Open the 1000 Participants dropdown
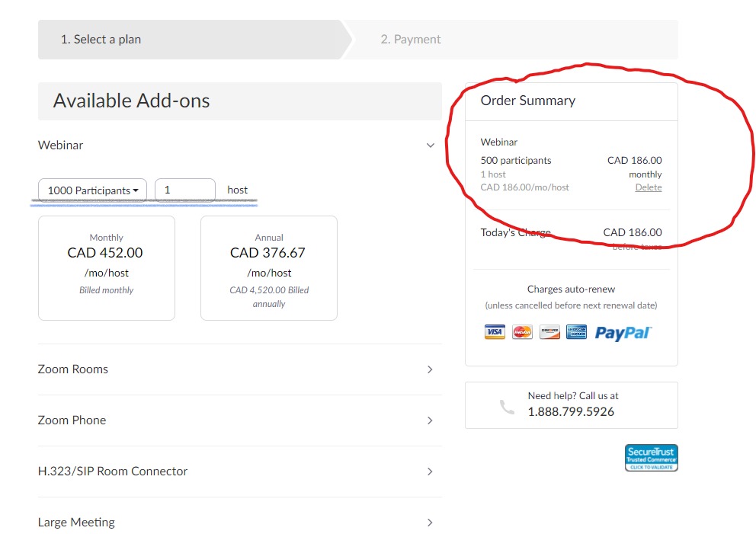Image resolution: width=756 pixels, height=534 pixels. tap(92, 190)
